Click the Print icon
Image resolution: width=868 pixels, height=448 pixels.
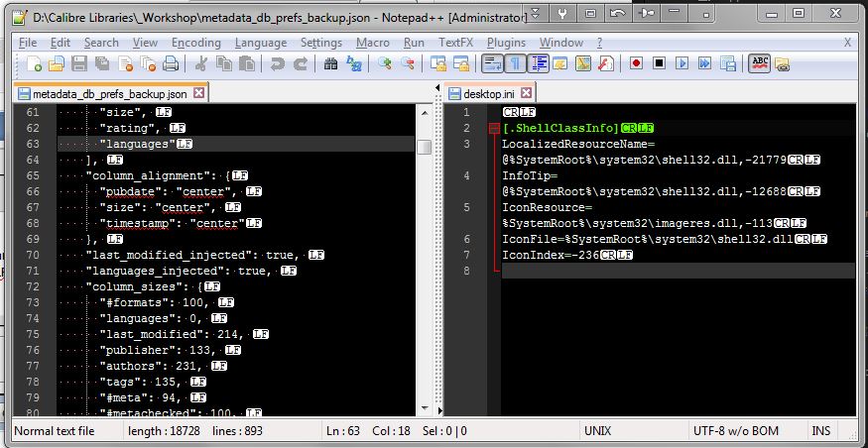(170, 64)
